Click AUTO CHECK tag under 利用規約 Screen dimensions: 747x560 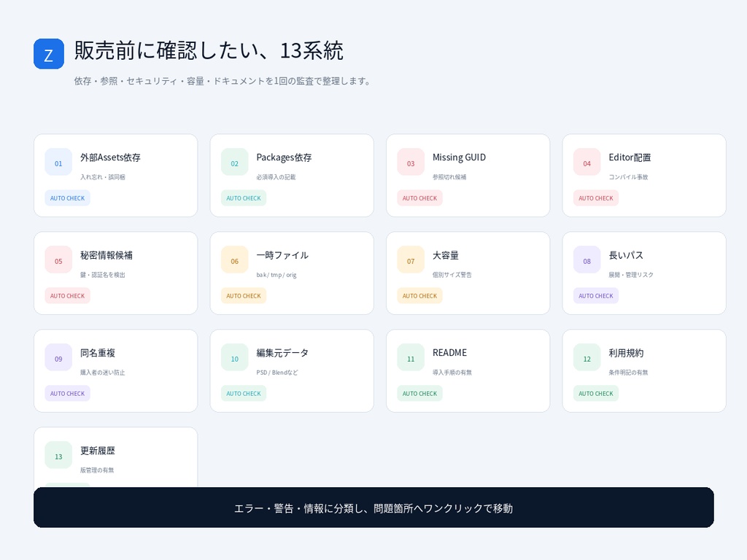tap(596, 393)
